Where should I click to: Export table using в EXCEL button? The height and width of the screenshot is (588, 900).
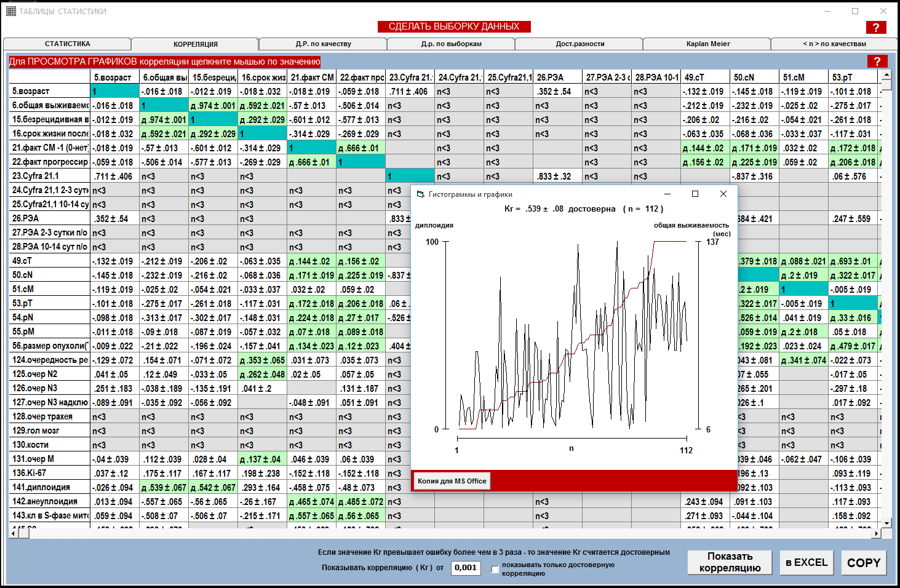[x=806, y=562]
